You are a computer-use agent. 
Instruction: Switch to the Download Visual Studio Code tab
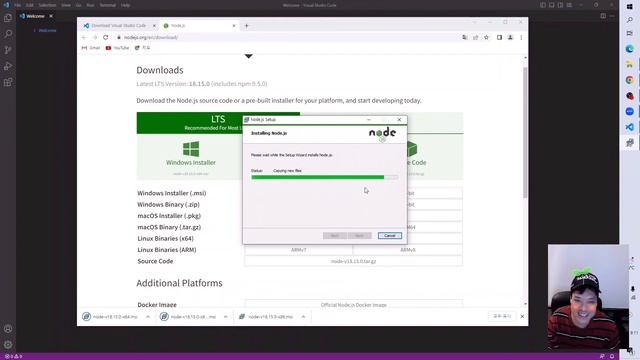(x=118, y=26)
